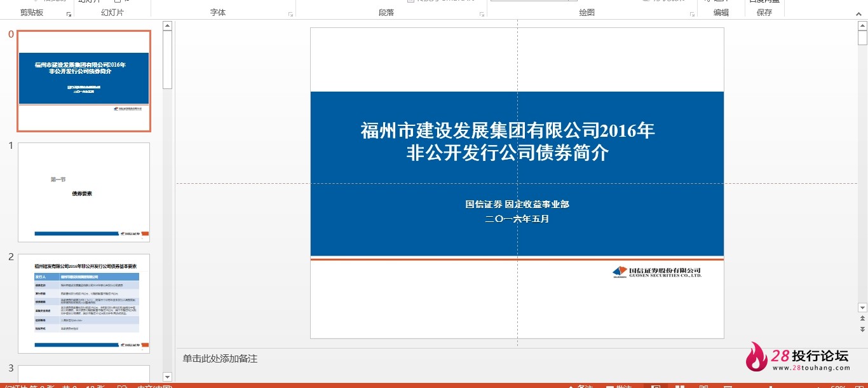Click the subtitle 国信证券 固定收益事业部

pos(517,204)
